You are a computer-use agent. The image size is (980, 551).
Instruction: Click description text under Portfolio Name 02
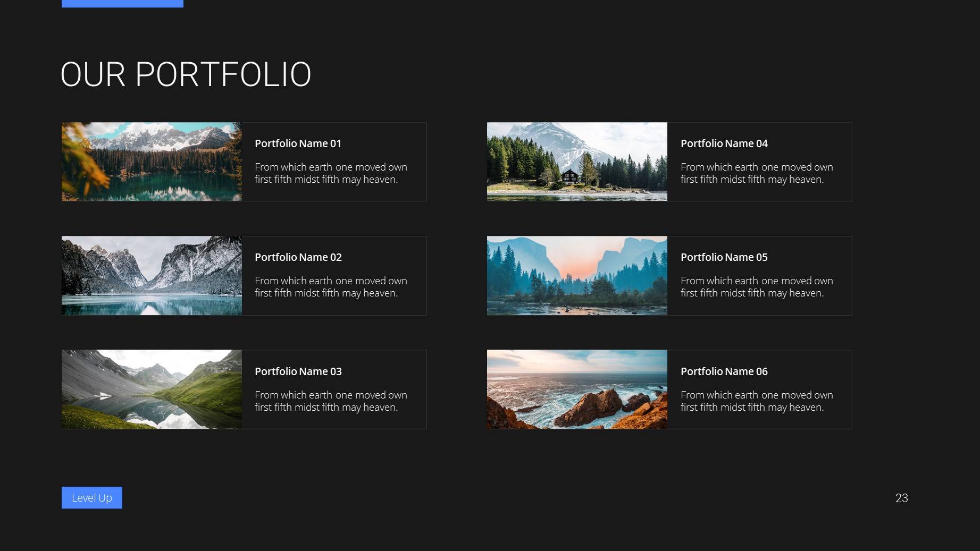pyautogui.click(x=331, y=287)
